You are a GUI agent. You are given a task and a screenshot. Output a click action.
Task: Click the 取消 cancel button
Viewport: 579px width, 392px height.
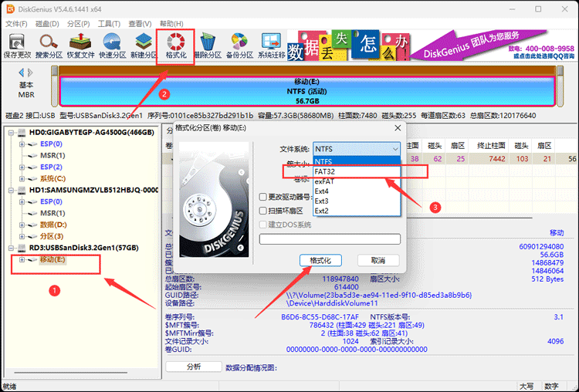tap(378, 261)
